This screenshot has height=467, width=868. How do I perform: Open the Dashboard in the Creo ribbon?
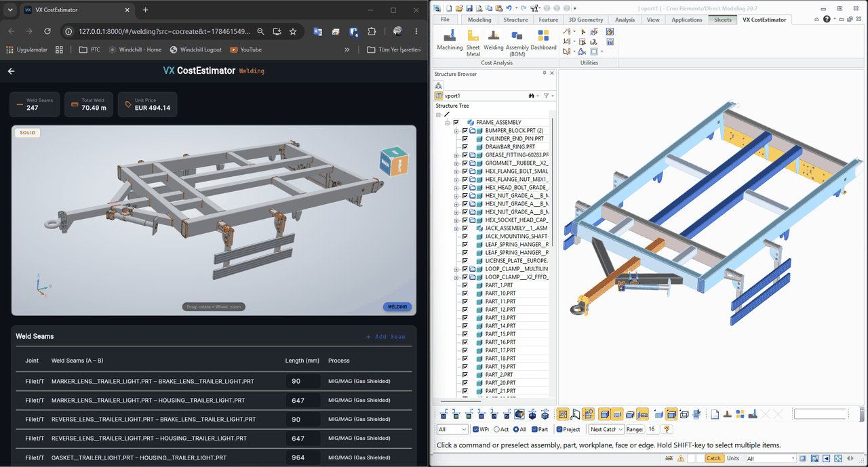(x=543, y=40)
